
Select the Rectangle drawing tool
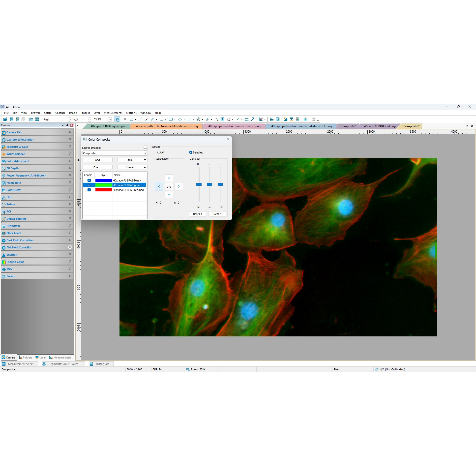pos(171,119)
